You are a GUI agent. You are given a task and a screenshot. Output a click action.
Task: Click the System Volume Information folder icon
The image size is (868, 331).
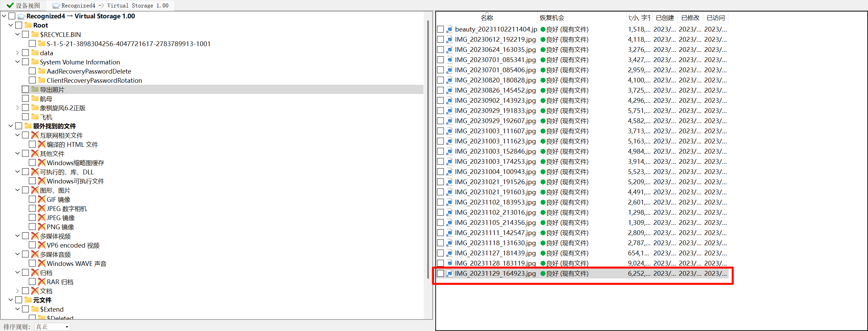tap(35, 62)
